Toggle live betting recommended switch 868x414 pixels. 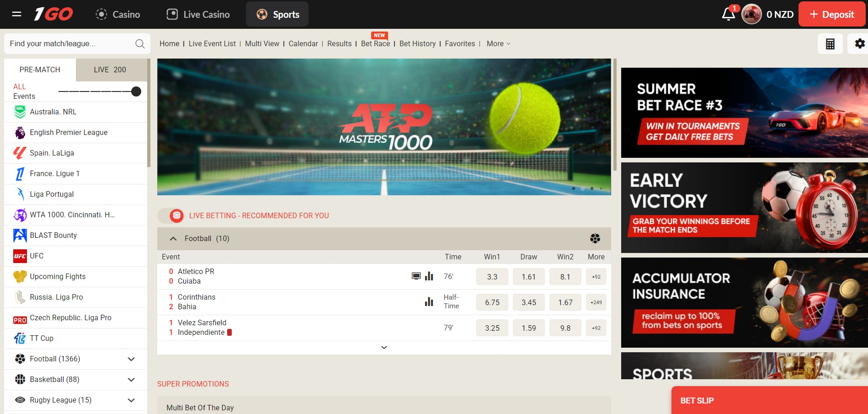171,215
